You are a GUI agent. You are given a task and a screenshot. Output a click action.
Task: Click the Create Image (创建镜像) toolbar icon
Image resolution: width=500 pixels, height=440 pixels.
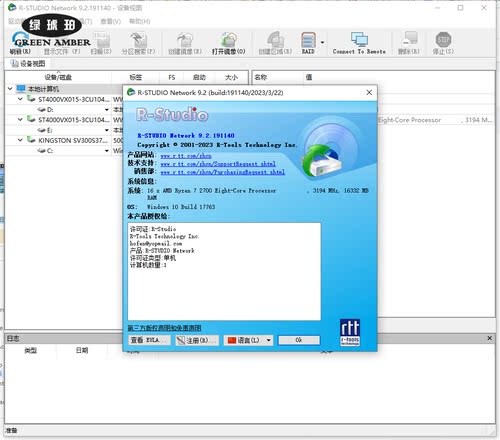(x=185, y=43)
